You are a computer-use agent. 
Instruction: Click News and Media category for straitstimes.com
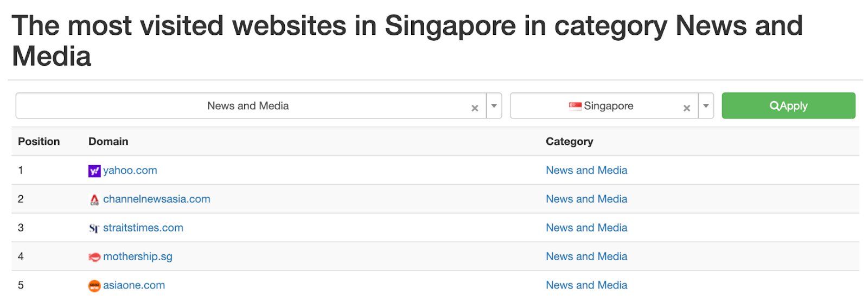pos(586,228)
